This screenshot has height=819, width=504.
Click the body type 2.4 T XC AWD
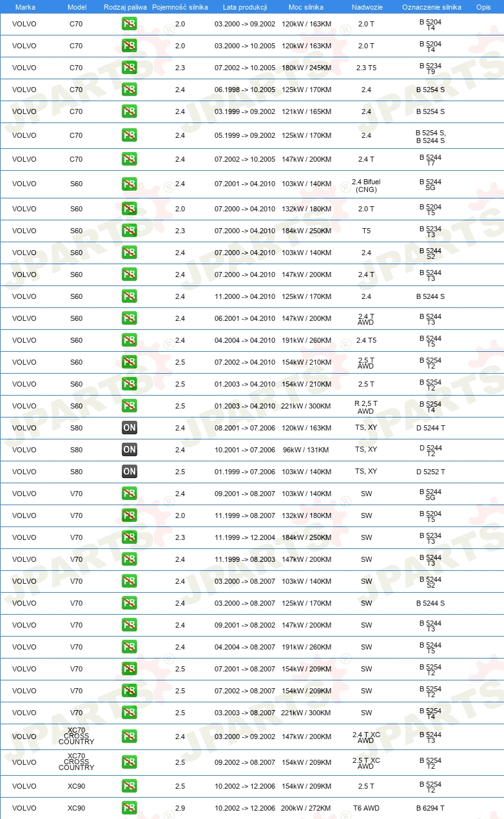point(366,737)
